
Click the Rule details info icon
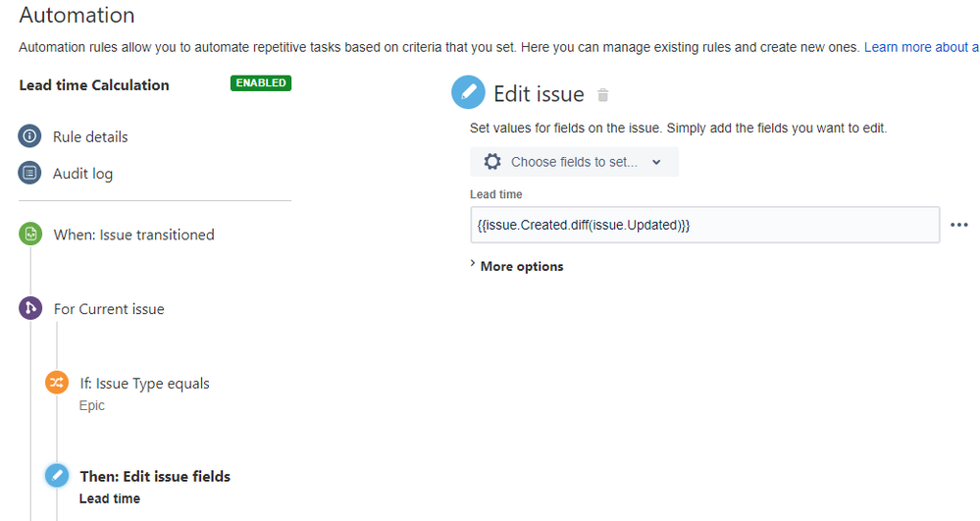point(29,135)
